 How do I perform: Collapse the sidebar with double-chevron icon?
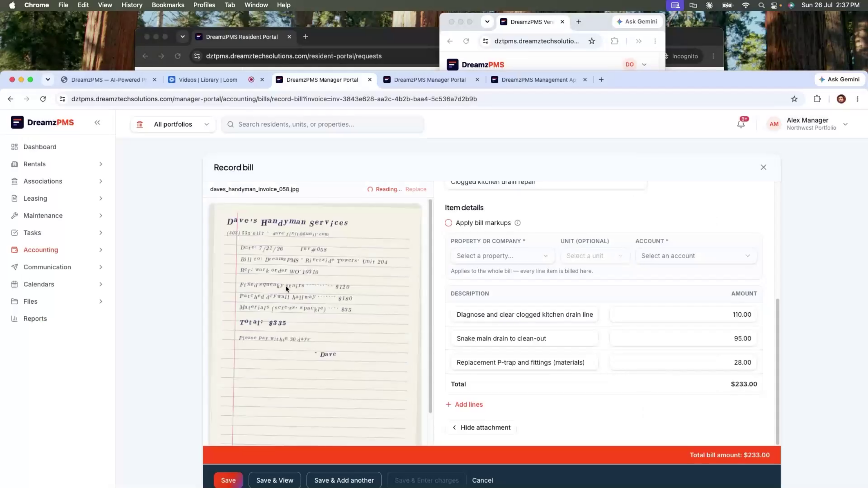coord(97,123)
